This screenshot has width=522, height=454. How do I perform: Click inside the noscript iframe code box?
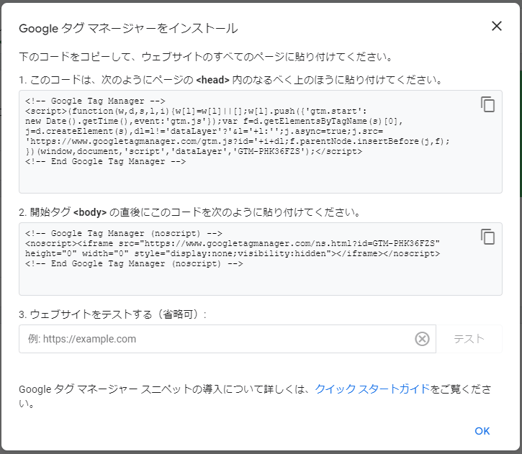click(261, 259)
